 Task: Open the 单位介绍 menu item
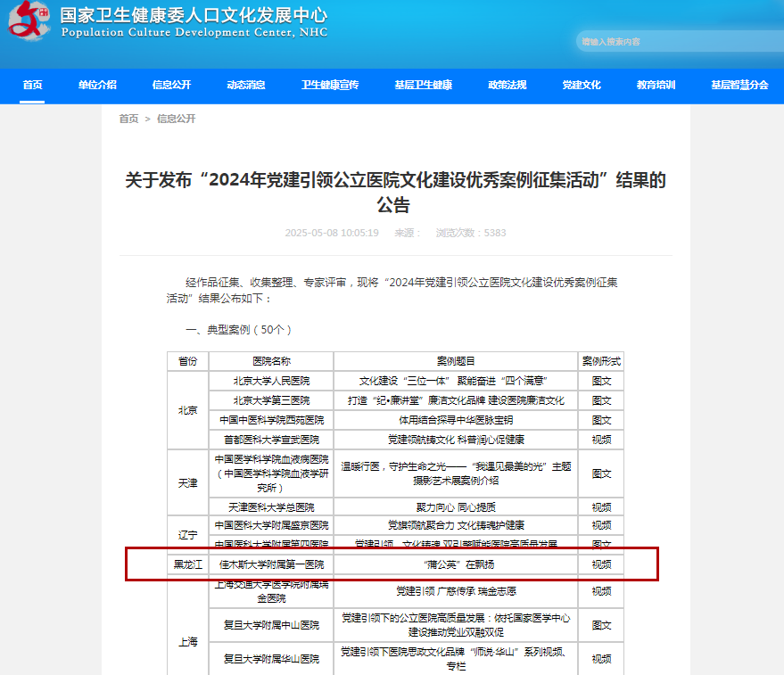pos(97,86)
